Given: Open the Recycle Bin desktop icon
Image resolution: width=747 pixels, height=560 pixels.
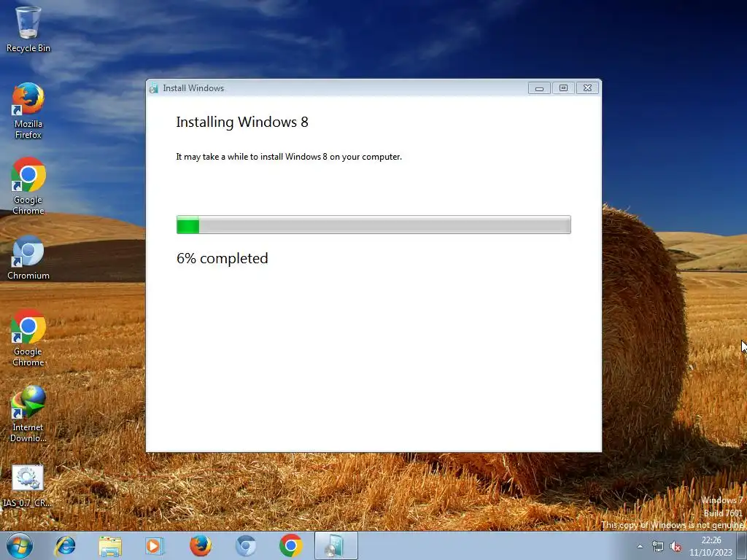Looking at the screenshot, I should pos(28,28).
